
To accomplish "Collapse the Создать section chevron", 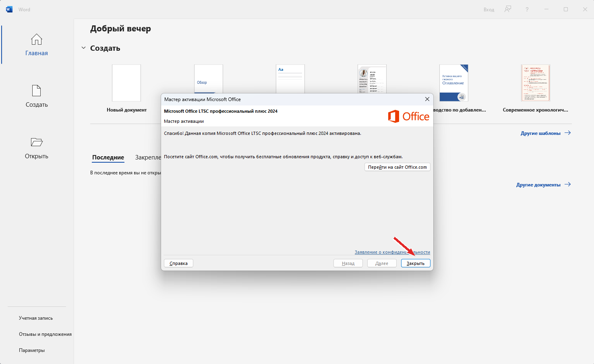I will coord(84,48).
